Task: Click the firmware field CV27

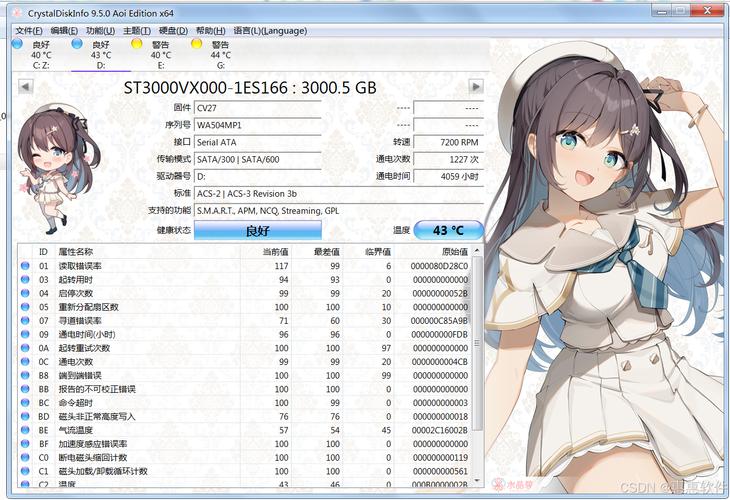Action: pyautogui.click(x=257, y=108)
